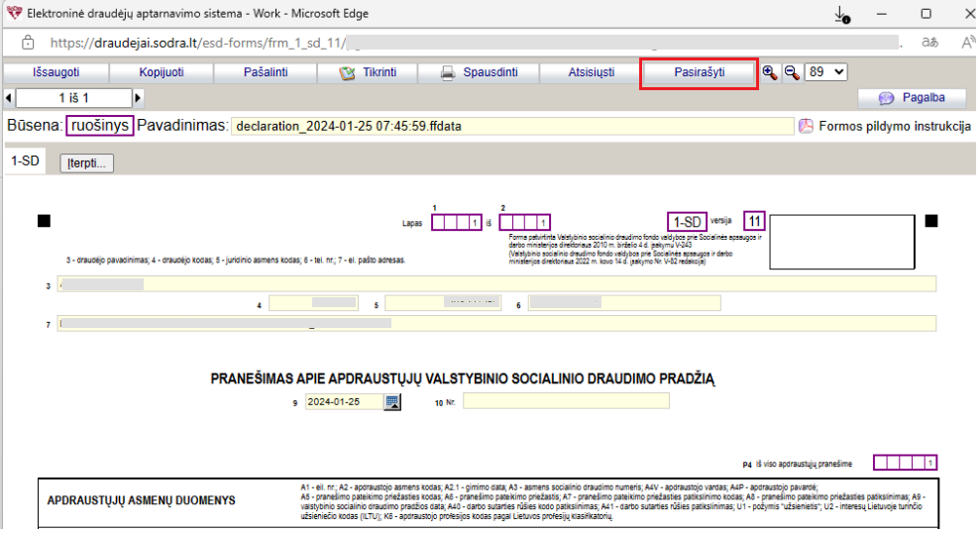Viewport: 980px width, 535px height.
Task: Open the zoom percentage dropdown
Action: click(826, 72)
